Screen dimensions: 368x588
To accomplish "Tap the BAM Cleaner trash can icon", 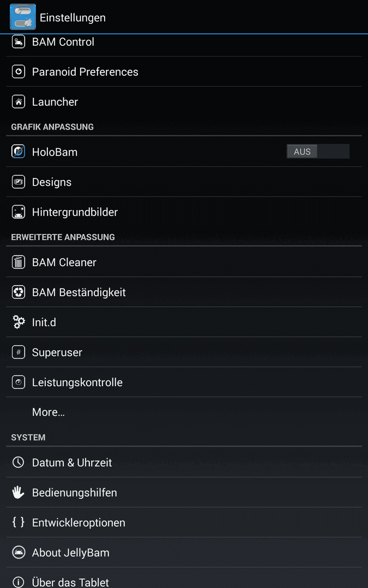I will point(19,262).
